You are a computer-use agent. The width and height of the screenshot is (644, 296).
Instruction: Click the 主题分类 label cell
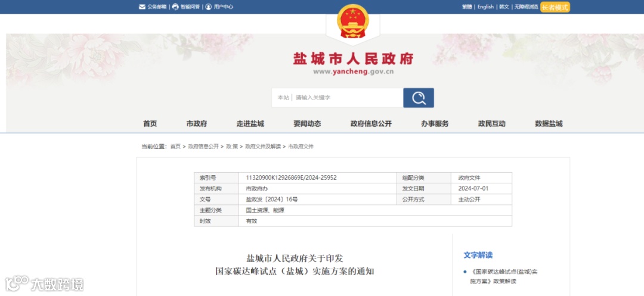(x=216, y=210)
